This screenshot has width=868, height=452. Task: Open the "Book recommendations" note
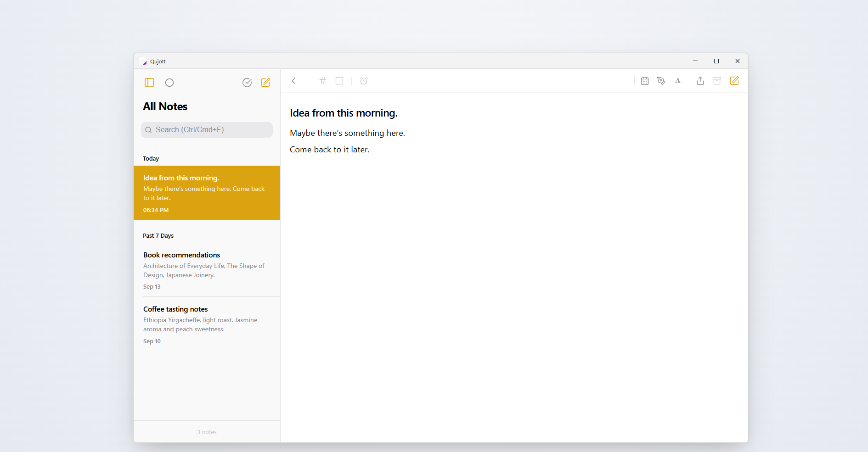pos(207,270)
